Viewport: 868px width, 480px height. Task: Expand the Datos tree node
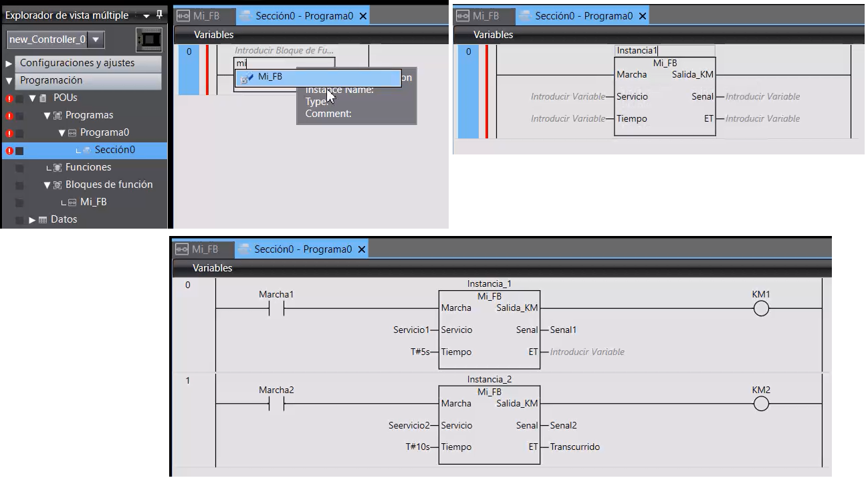coord(30,219)
